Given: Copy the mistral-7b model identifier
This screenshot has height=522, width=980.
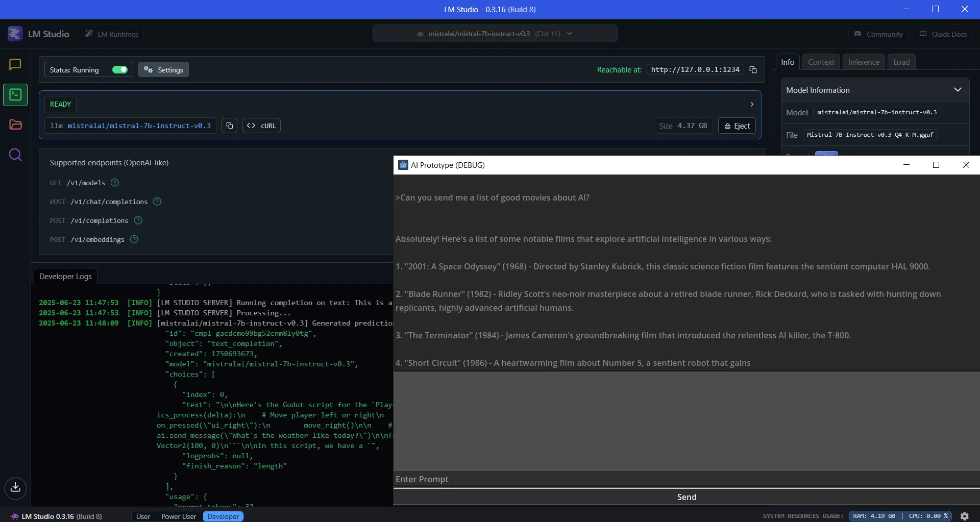Looking at the screenshot, I should tap(229, 126).
